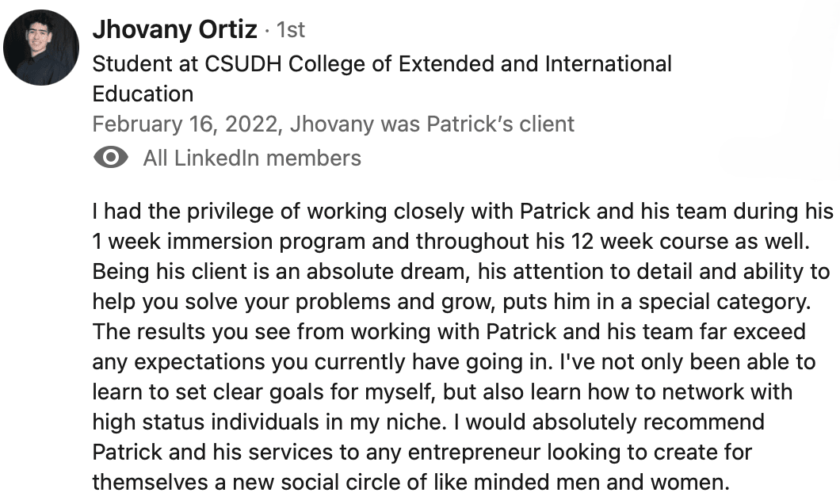Click the eye visibility icon

(x=111, y=158)
